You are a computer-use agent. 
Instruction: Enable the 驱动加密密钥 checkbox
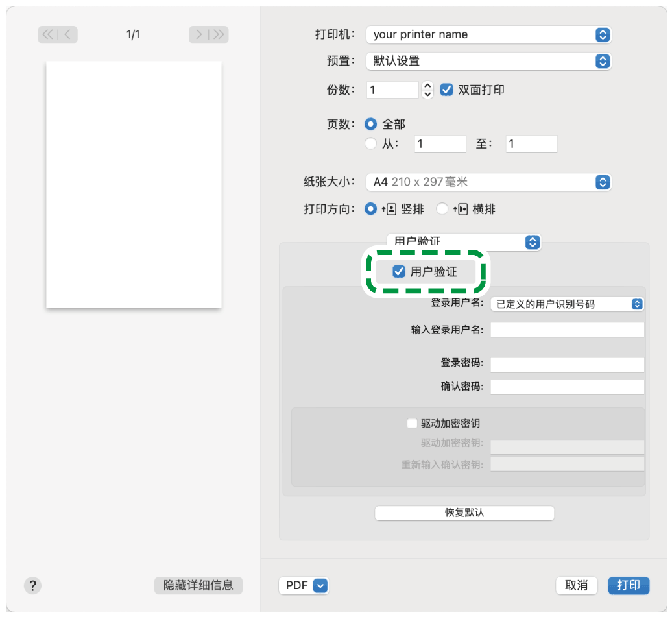(x=413, y=423)
